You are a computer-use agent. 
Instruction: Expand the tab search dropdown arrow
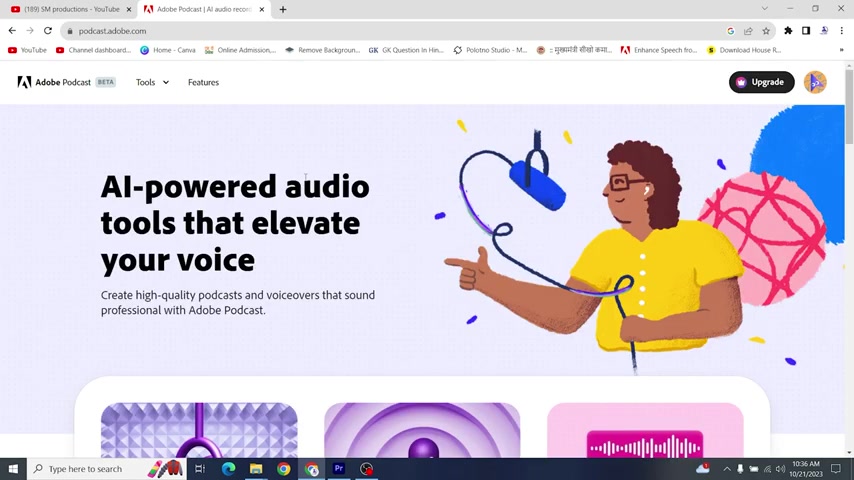(x=765, y=9)
